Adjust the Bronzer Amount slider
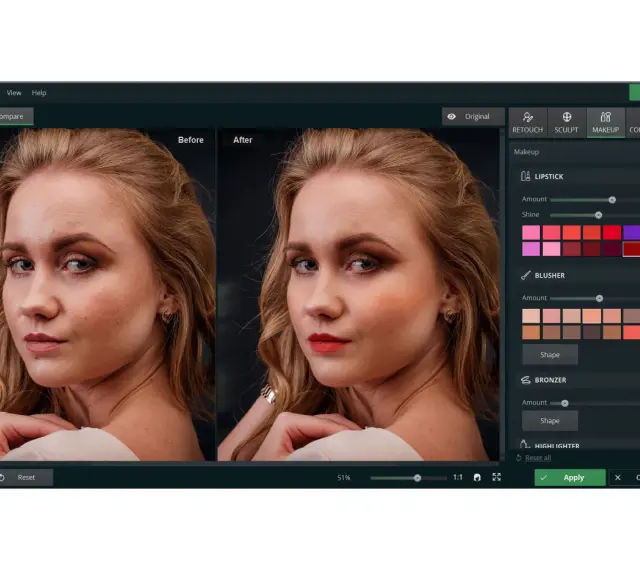 pos(564,403)
